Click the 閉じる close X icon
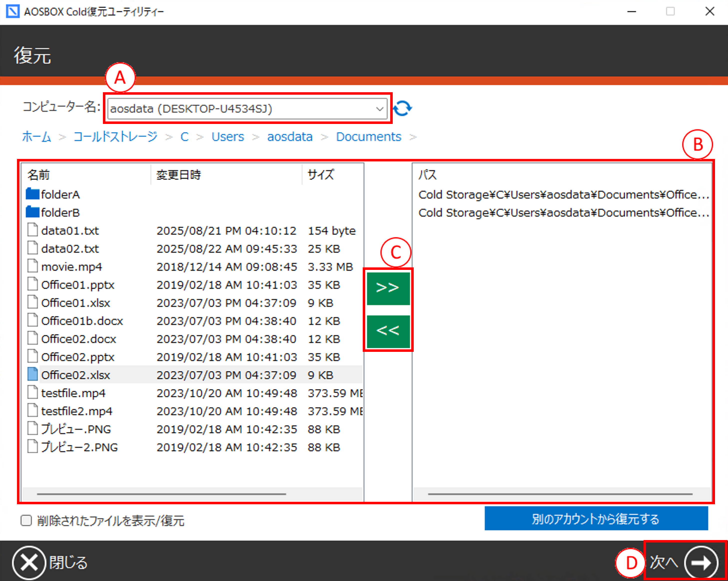The width and height of the screenshot is (728, 581). 29,563
